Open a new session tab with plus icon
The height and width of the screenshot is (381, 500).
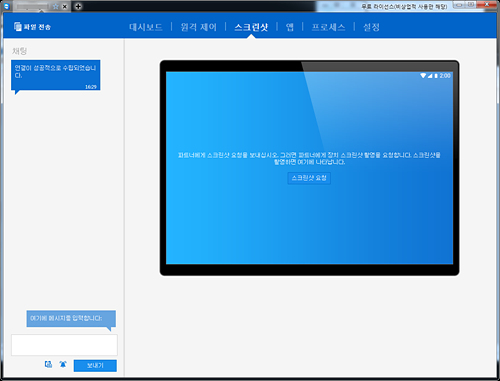tap(78, 6)
